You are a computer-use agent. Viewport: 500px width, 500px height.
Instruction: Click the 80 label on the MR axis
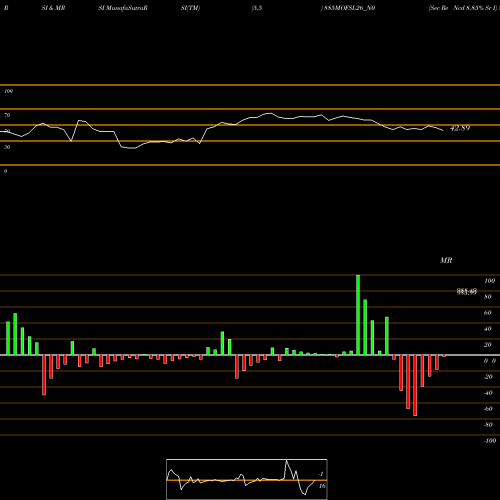[487, 297]
